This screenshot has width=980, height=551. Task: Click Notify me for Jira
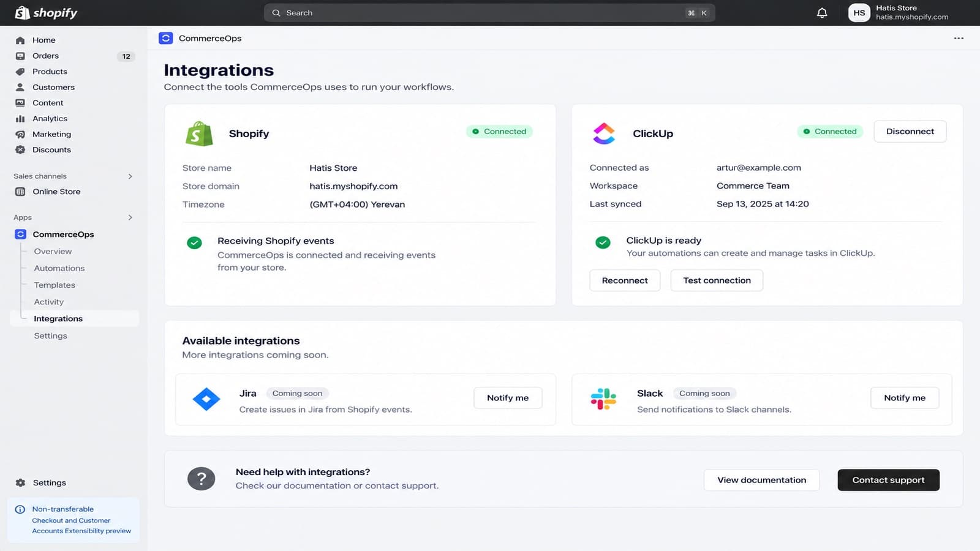tap(508, 398)
